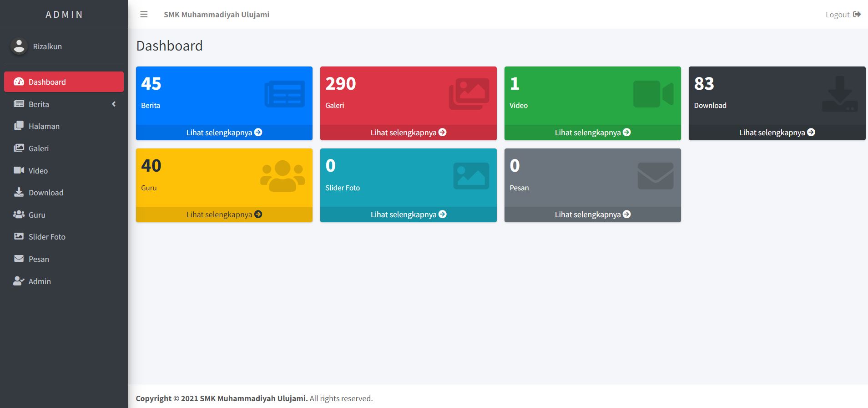Click the Rizalkun user avatar icon

19,46
